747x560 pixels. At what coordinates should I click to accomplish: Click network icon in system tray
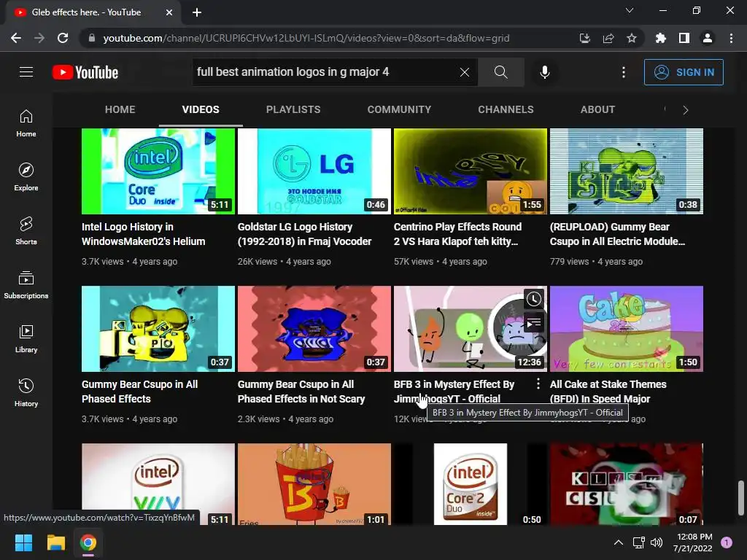point(638,542)
